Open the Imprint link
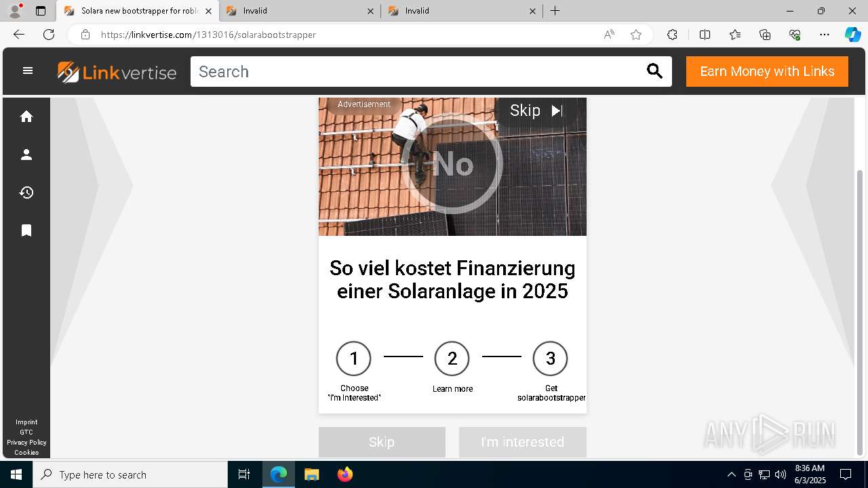Viewport: 868px width, 488px height. point(26,422)
